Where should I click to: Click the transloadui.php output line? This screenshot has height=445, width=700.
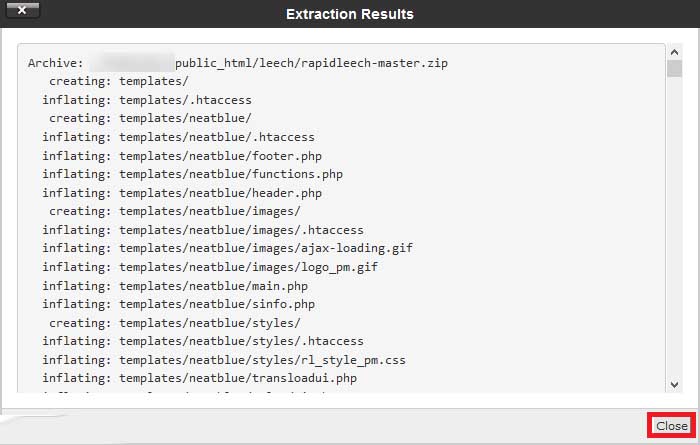200,378
